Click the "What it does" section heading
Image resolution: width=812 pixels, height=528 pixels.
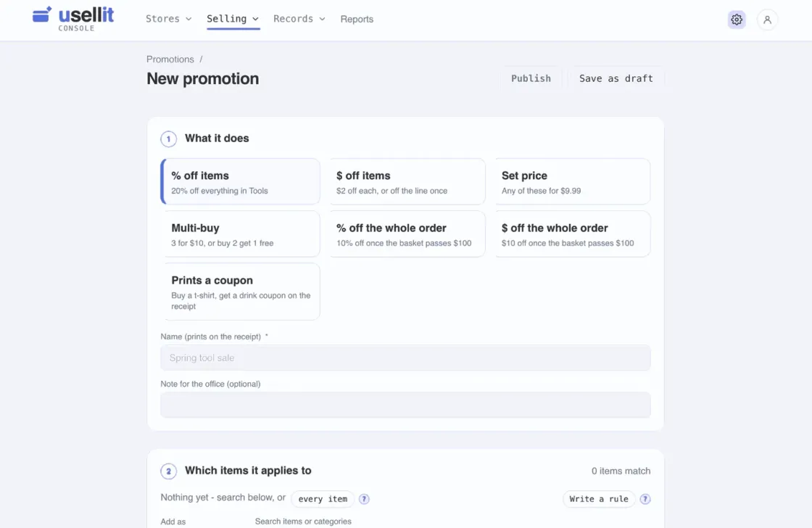(x=217, y=139)
